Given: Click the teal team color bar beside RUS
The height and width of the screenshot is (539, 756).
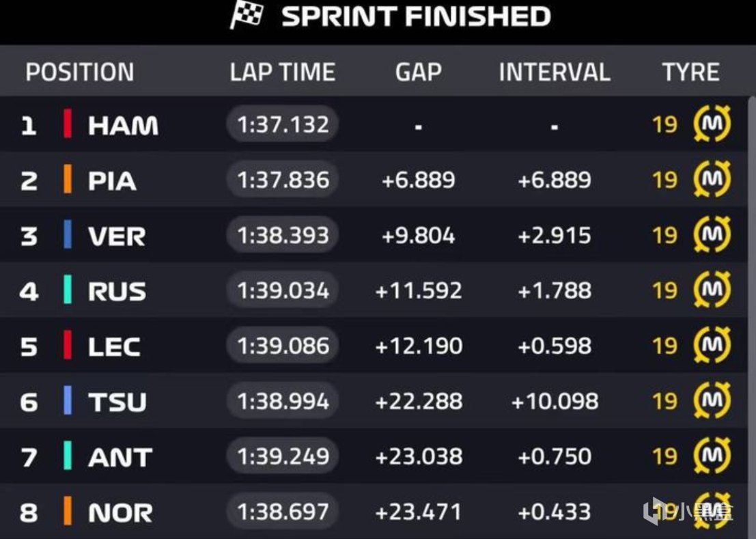Looking at the screenshot, I should pyautogui.click(x=68, y=290).
